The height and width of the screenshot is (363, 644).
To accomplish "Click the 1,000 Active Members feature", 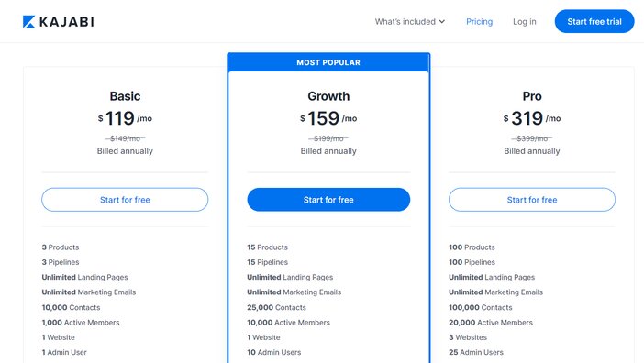I will point(81,323).
